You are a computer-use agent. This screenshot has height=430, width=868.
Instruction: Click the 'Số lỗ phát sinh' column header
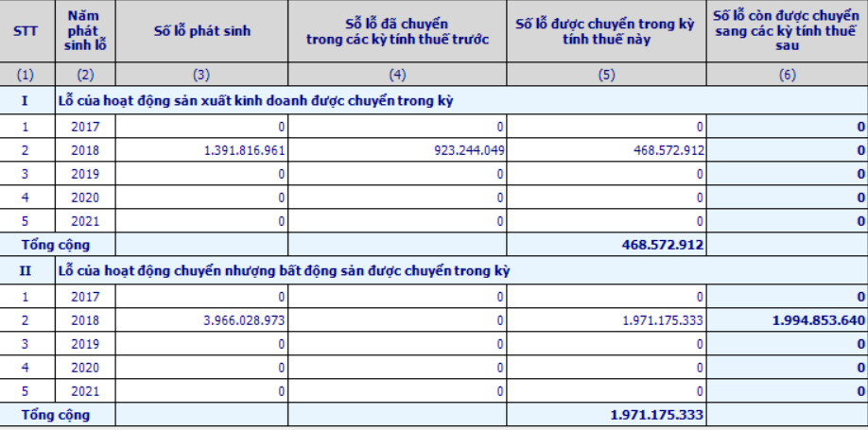201,30
